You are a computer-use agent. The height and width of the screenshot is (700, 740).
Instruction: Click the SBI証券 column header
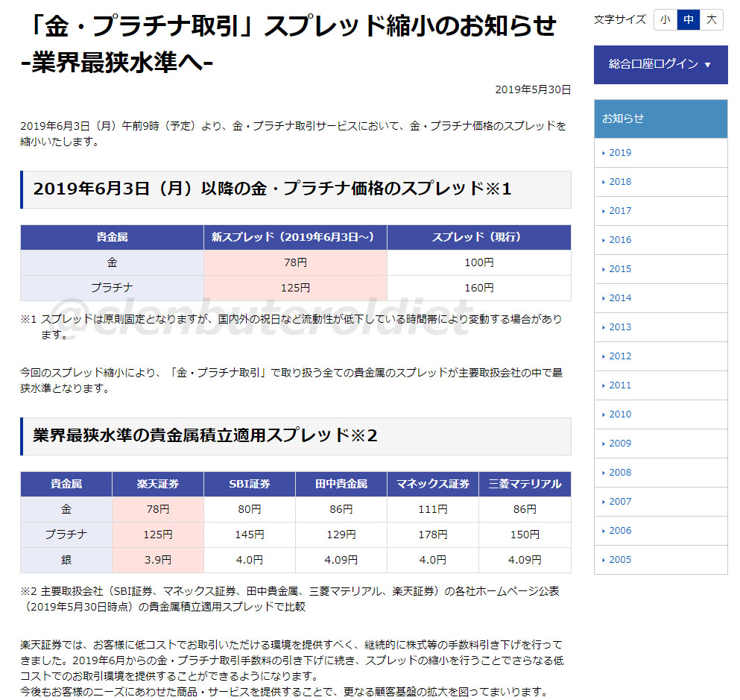249,484
